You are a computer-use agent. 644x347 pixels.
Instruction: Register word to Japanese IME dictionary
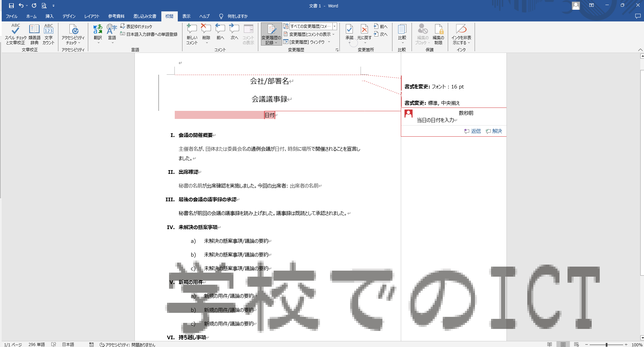click(x=149, y=34)
